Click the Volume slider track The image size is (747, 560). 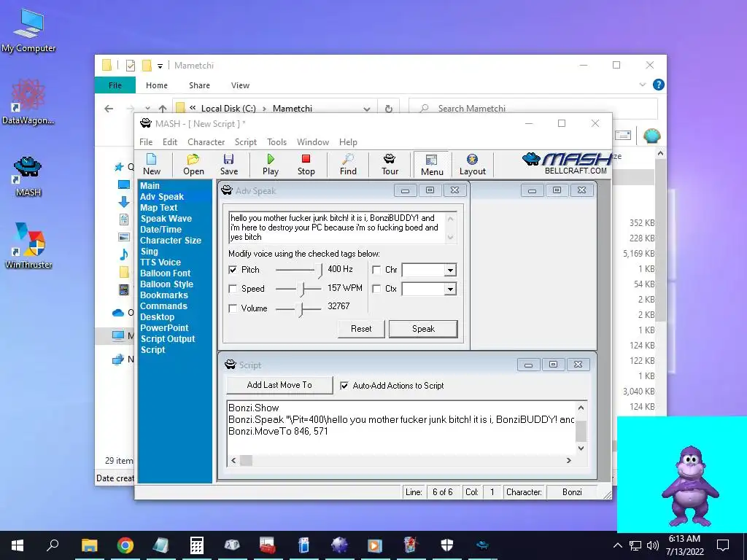299,309
